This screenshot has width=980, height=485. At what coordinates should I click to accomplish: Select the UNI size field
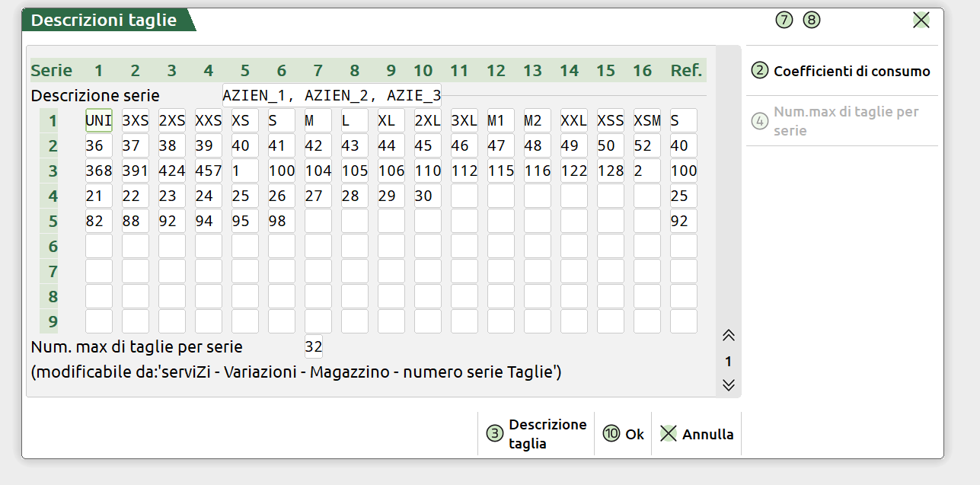coord(99,120)
